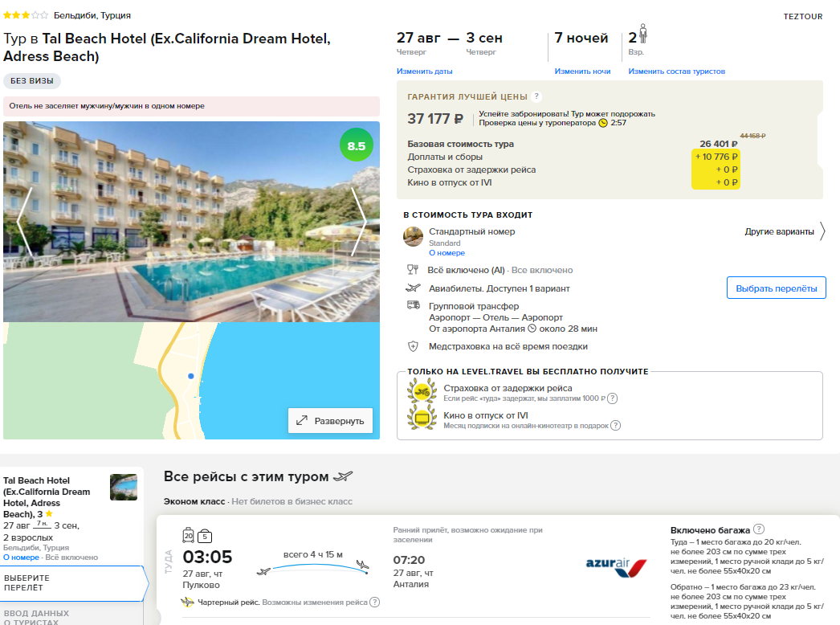This screenshot has width=840, height=625.
Task: Click the hotel thumbnail in the sidebar summary
Action: click(124, 488)
